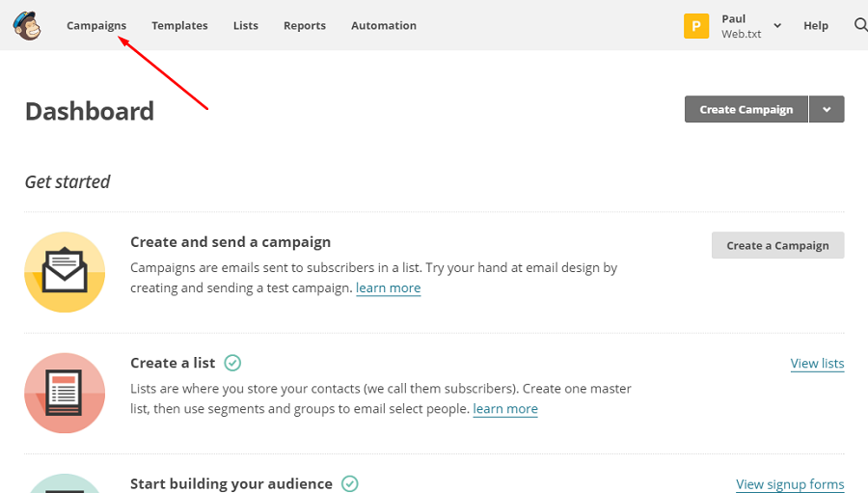Click checkmark next to Start building your audience
Image resolution: width=868 pixels, height=493 pixels.
click(349, 483)
